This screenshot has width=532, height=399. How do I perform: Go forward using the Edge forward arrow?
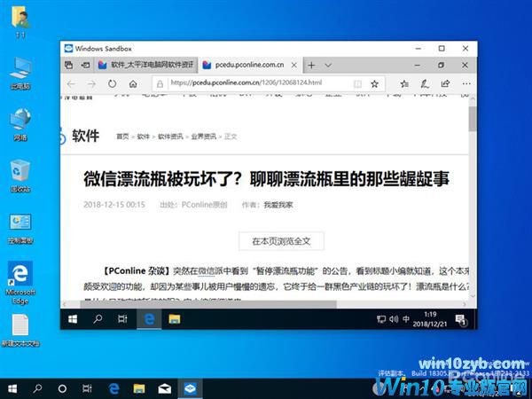[91, 84]
